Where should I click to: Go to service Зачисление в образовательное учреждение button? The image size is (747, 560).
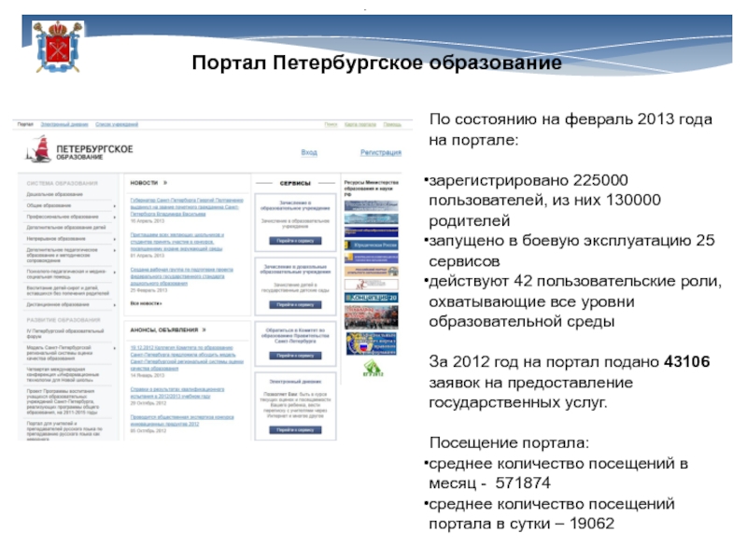295,241
